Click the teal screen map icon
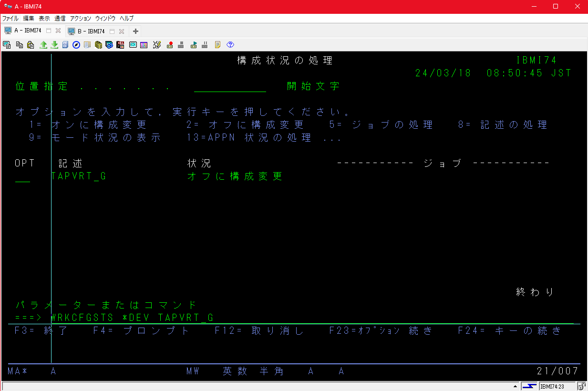Screen dimensions: 588x391 133,45
